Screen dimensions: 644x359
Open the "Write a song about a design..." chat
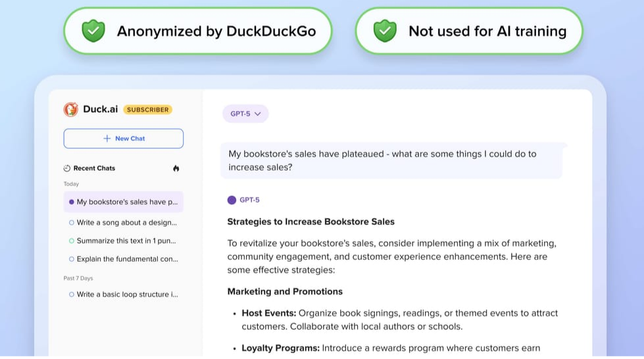click(x=123, y=222)
